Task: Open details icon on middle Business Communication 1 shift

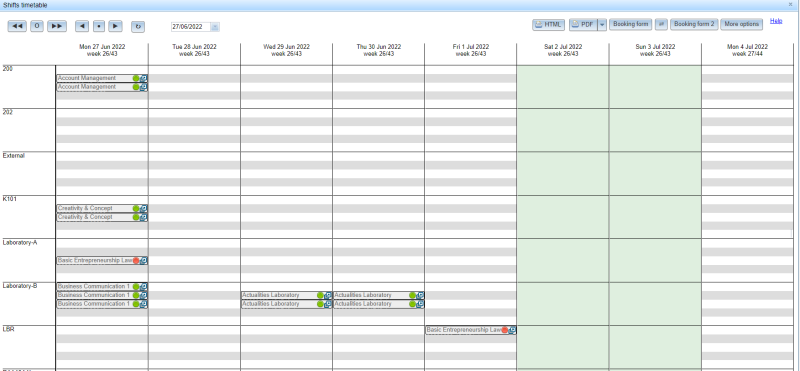Action: (144, 295)
